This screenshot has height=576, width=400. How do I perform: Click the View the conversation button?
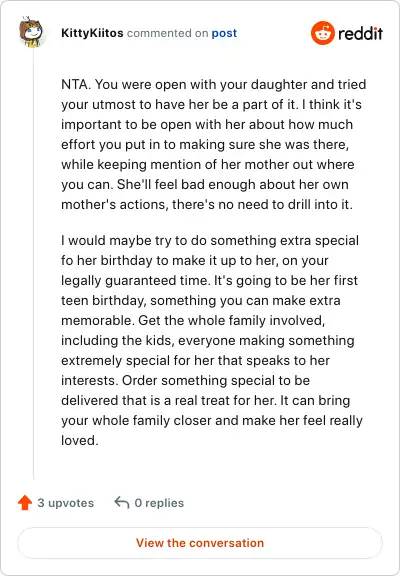tap(200, 543)
